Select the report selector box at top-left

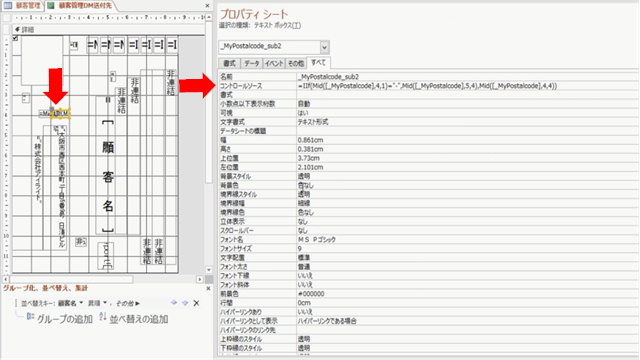[7, 18]
